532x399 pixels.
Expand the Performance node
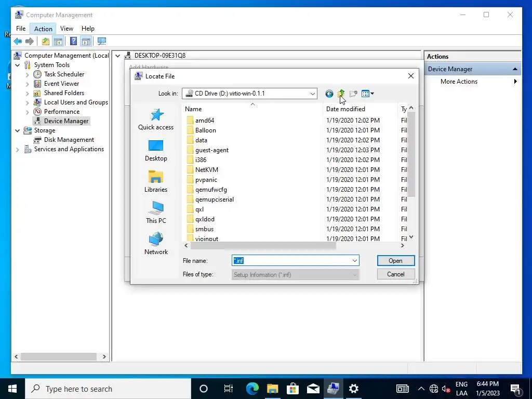tap(28, 112)
